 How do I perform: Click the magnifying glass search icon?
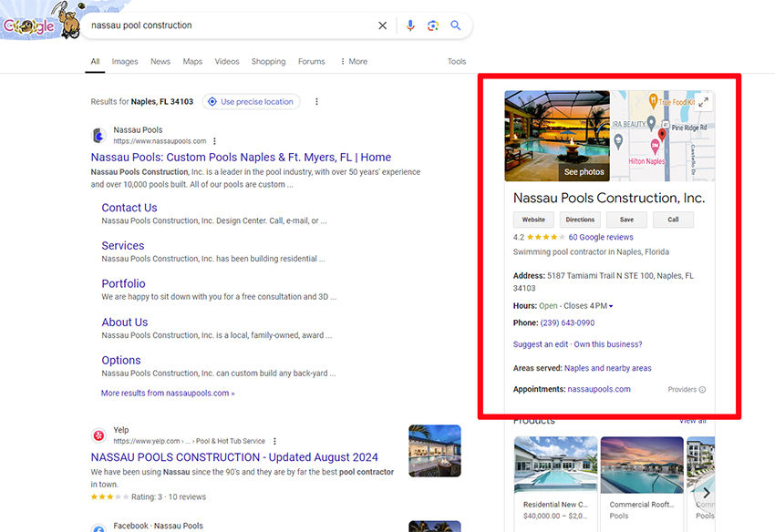click(456, 26)
